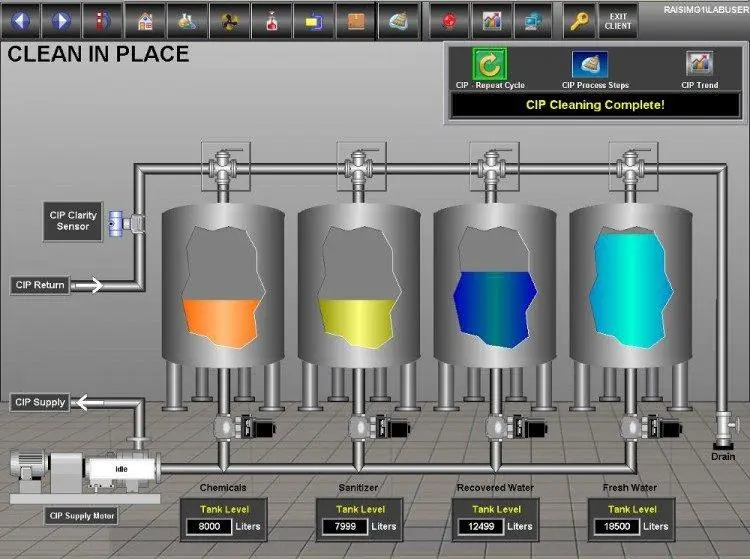Screen dimensions: 750x559
Task: Open the CIP Trend chart icon
Action: pos(699,64)
